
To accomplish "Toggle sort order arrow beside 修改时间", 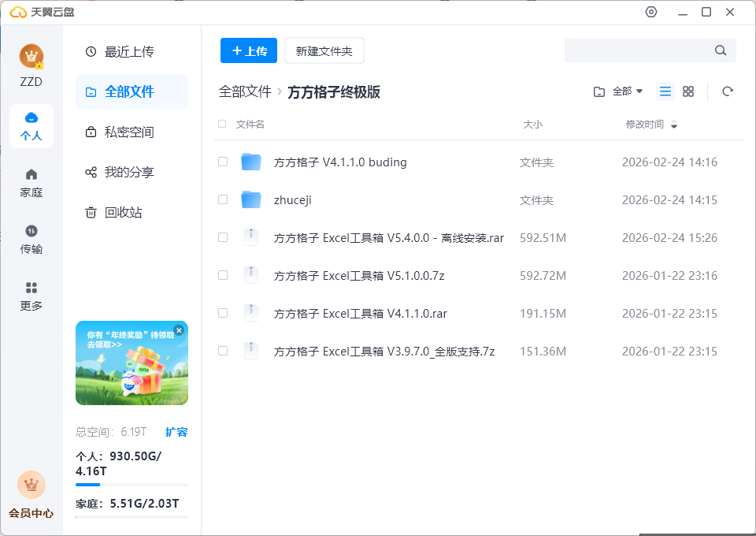I will pos(674,125).
